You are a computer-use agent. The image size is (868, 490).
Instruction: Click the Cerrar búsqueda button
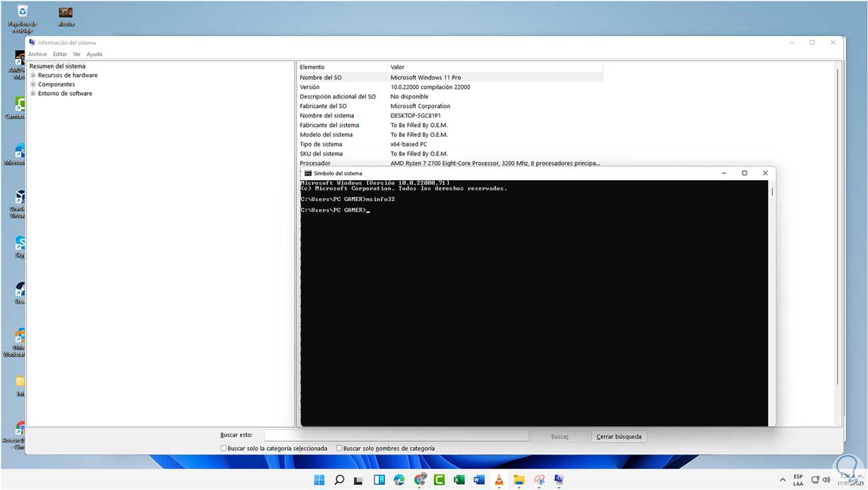point(619,437)
